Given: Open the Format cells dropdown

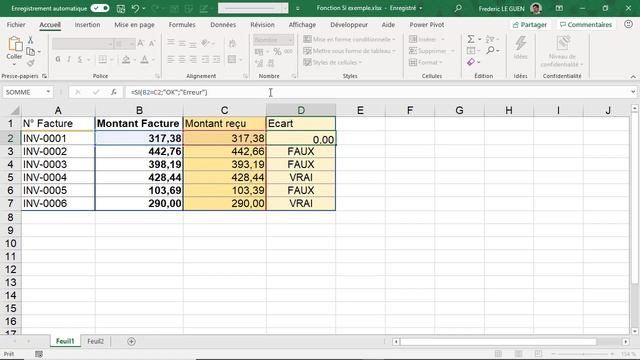Looking at the screenshot, I should tap(426, 62).
